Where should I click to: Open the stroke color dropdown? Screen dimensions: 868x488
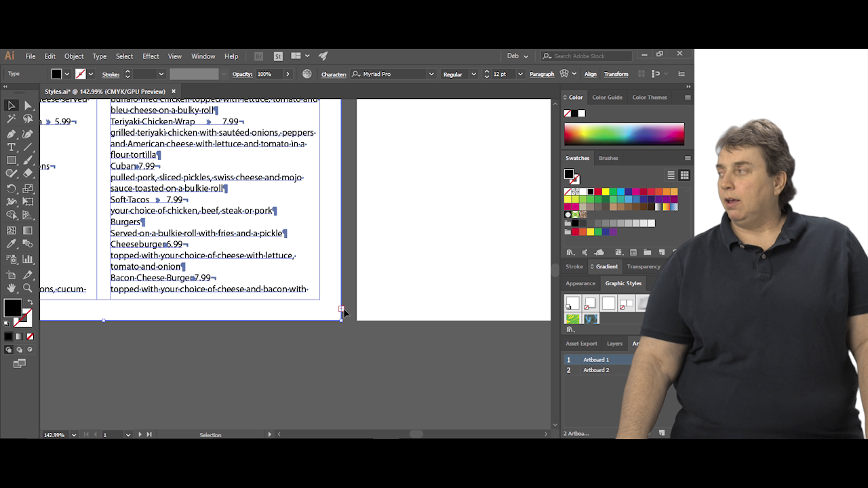(91, 74)
